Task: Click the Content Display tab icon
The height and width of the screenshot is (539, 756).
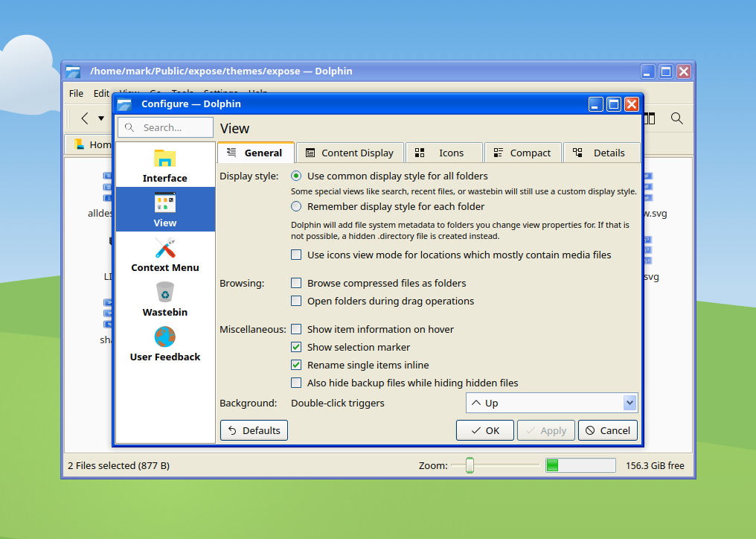Action: pos(310,153)
